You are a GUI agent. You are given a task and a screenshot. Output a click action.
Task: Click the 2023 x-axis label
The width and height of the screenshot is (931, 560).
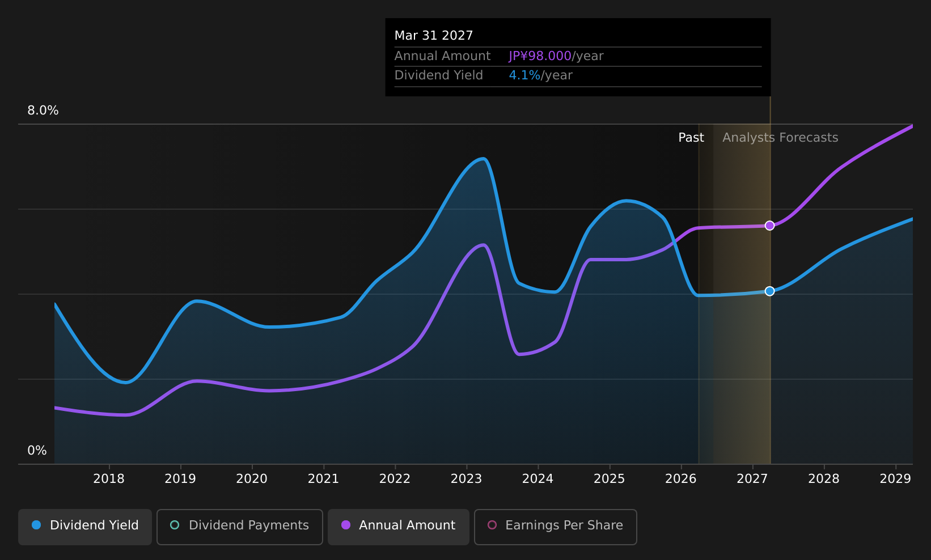tap(466, 479)
